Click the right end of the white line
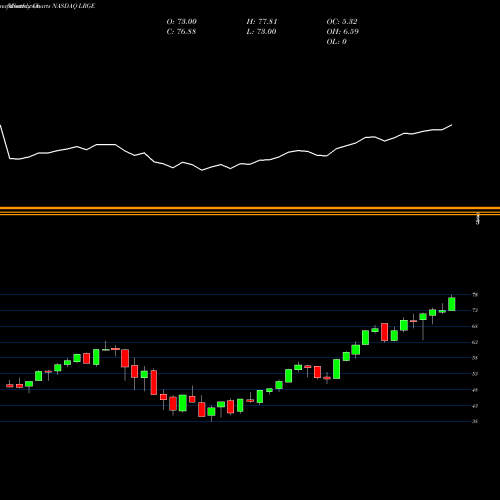 (x=452, y=125)
